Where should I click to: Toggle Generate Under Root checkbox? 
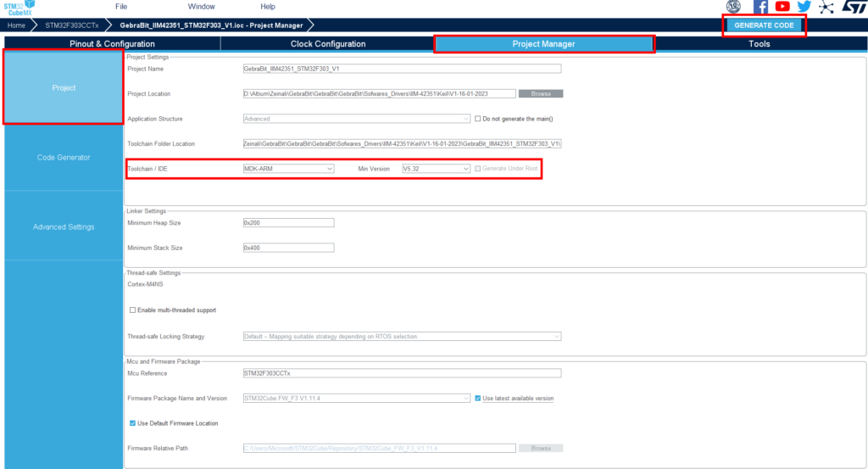(478, 168)
